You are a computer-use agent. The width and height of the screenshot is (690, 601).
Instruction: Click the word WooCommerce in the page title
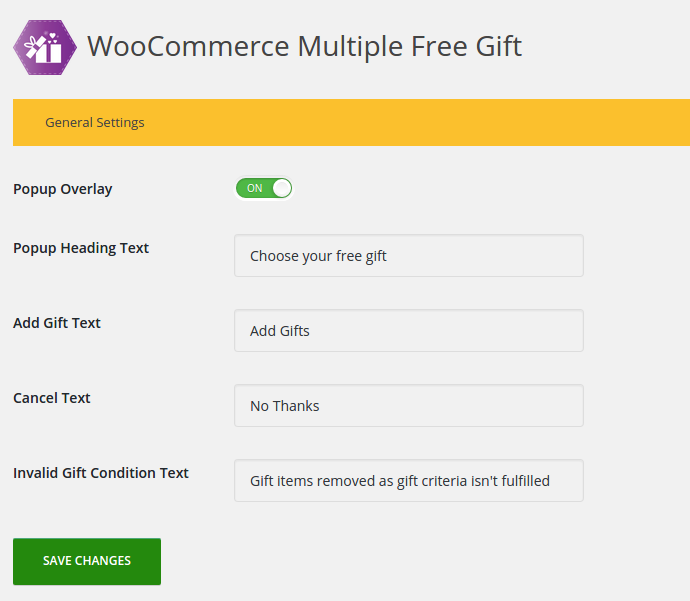[x=187, y=46]
